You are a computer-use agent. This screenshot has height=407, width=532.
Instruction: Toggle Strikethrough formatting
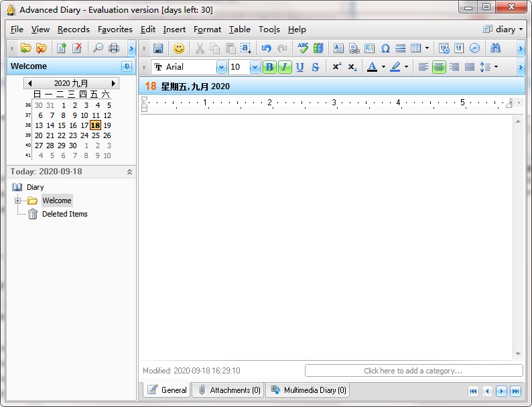coord(315,67)
